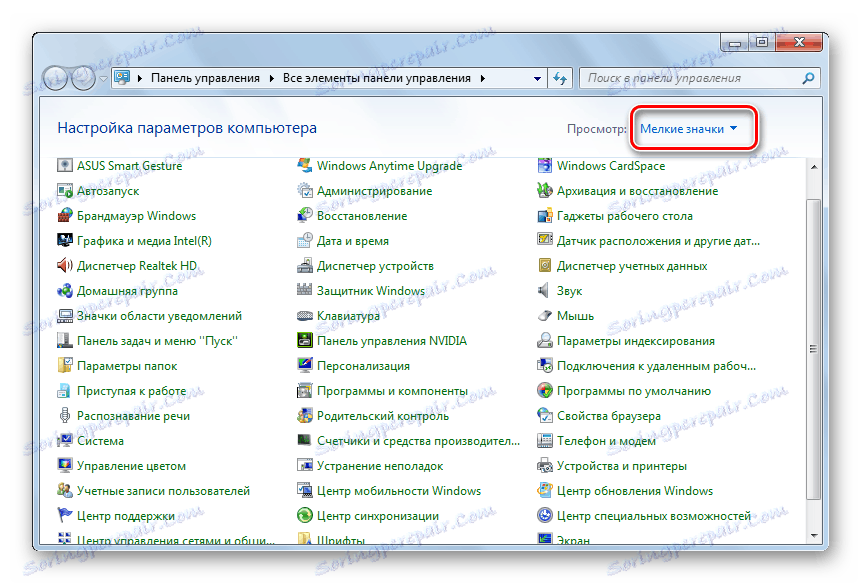Open the Дата и время clock icon
The width and height of the screenshot is (862, 584).
305,241
